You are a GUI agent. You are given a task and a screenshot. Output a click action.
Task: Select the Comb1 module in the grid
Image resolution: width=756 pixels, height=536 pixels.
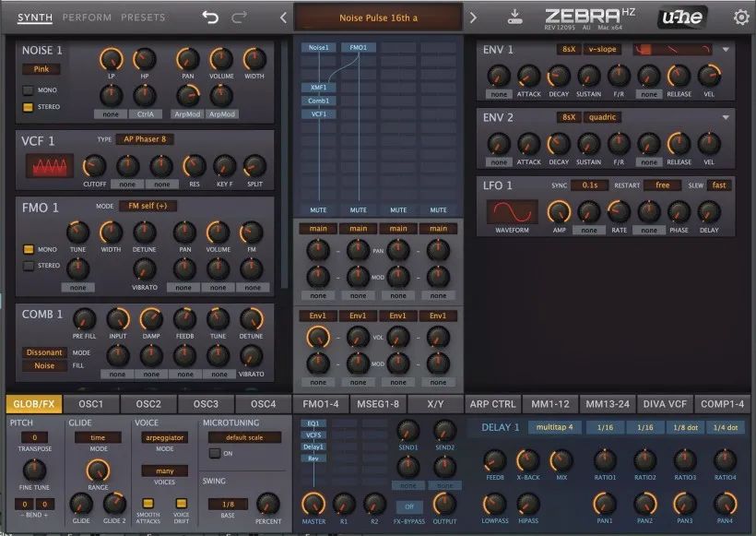tap(318, 101)
